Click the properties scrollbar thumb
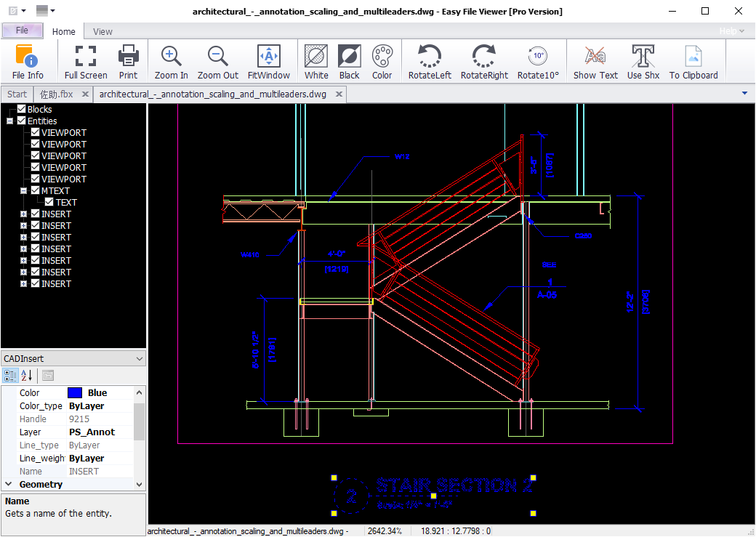Image resolution: width=756 pixels, height=537 pixels. tap(140, 421)
